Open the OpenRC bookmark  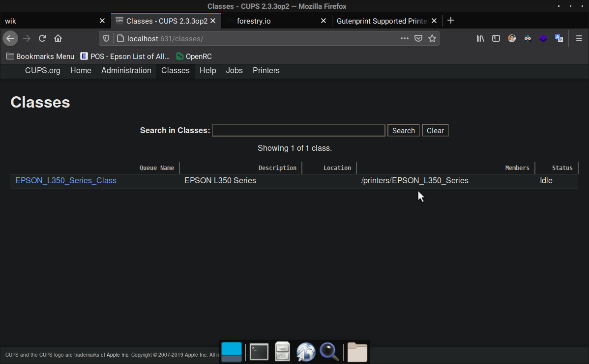click(194, 56)
